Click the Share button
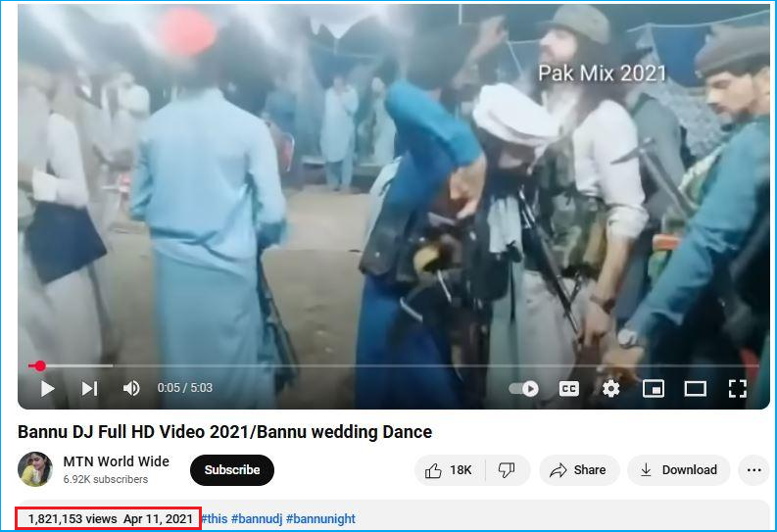The height and width of the screenshot is (532, 777). tap(578, 470)
